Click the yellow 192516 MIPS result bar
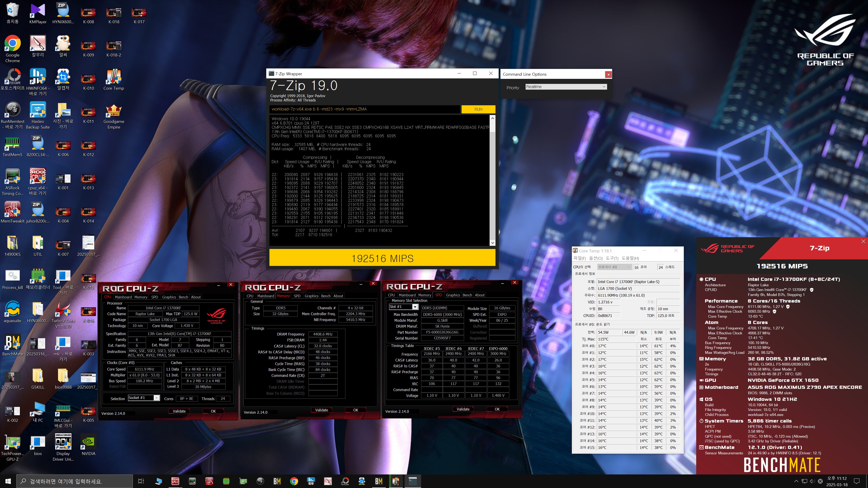 pyautogui.click(x=382, y=258)
